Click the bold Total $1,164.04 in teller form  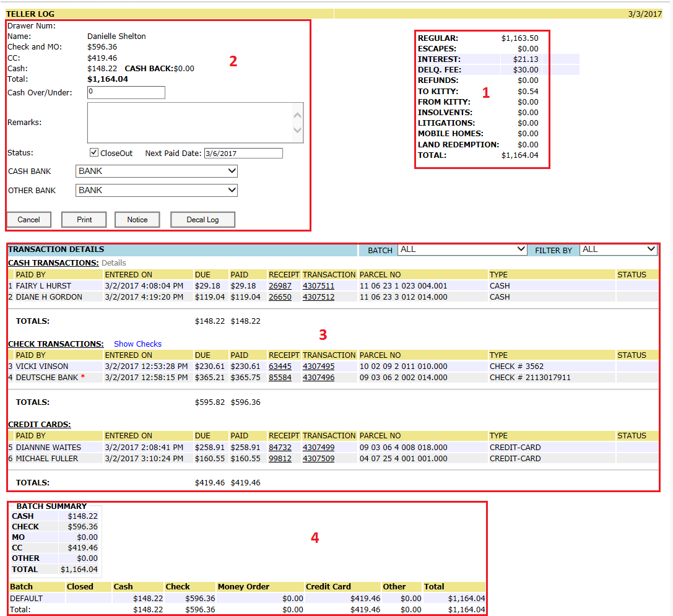[108, 79]
